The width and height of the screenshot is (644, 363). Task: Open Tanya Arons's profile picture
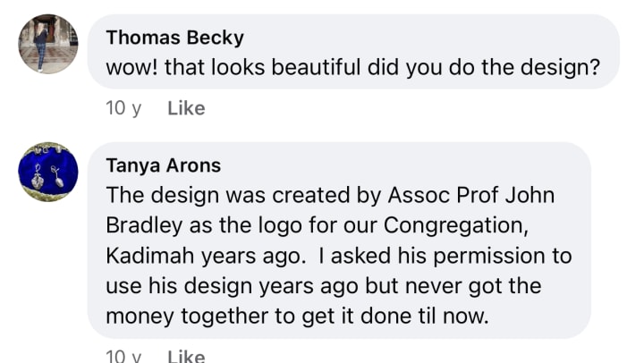click(48, 171)
